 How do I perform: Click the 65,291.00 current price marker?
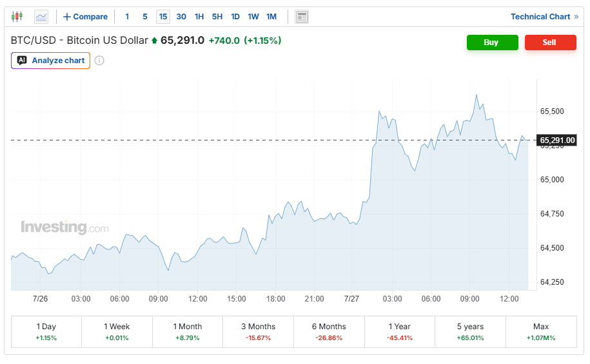click(557, 140)
